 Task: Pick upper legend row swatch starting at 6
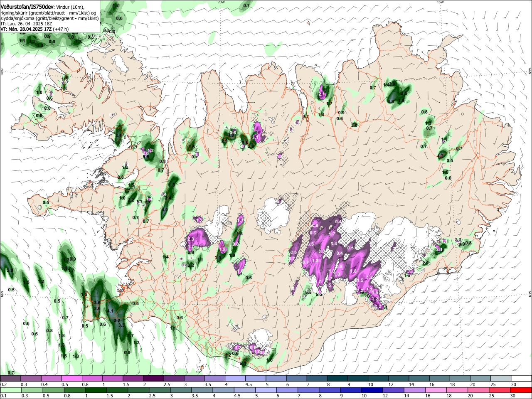point(296,378)
